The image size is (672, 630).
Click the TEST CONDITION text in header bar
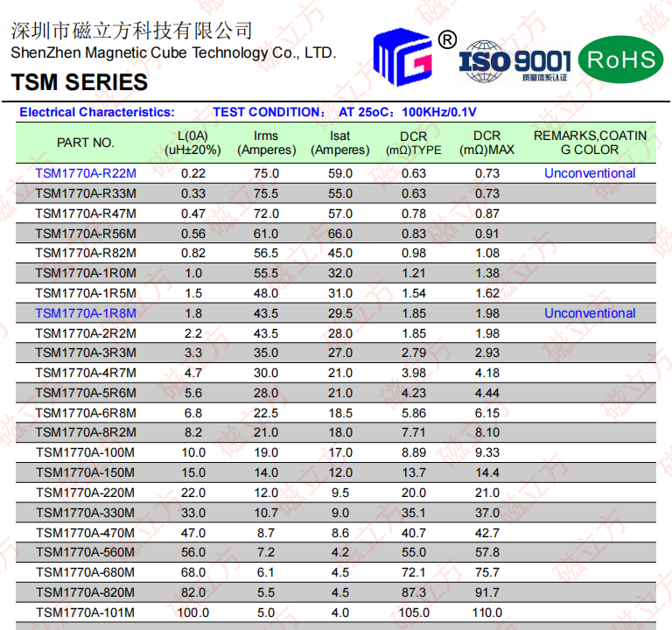[x=268, y=112]
